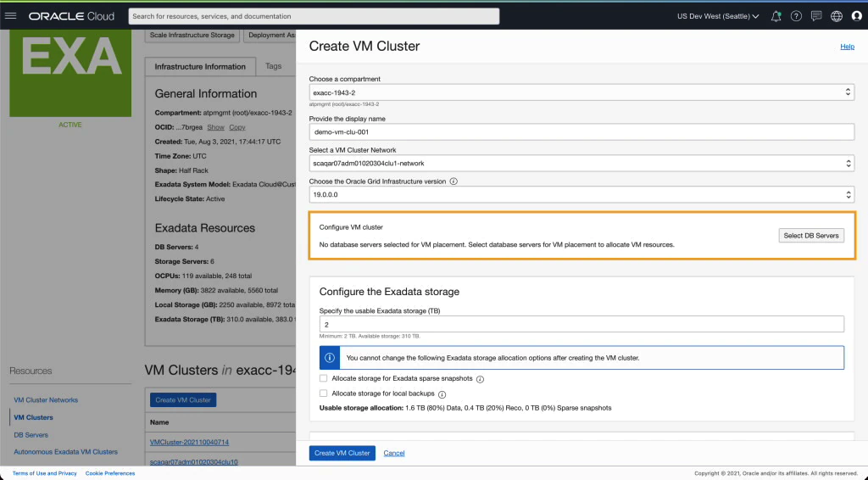
Task: Open the notifications bell icon
Action: 776,16
